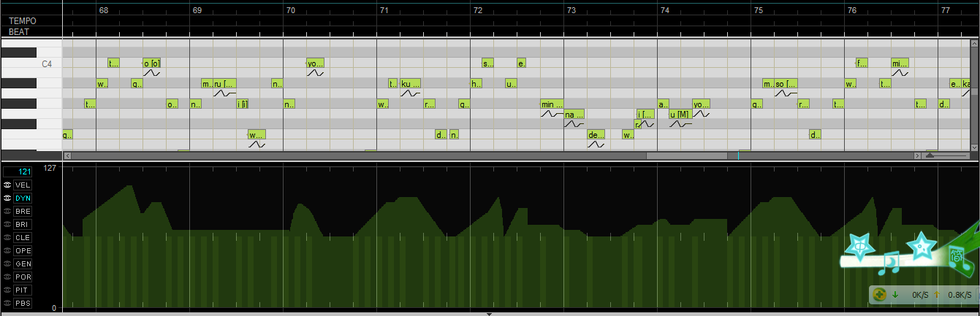Image resolution: width=980 pixels, height=316 pixels.
Task: Click the horizontal scrollbar thumb
Action: pyautogui.click(x=687, y=155)
